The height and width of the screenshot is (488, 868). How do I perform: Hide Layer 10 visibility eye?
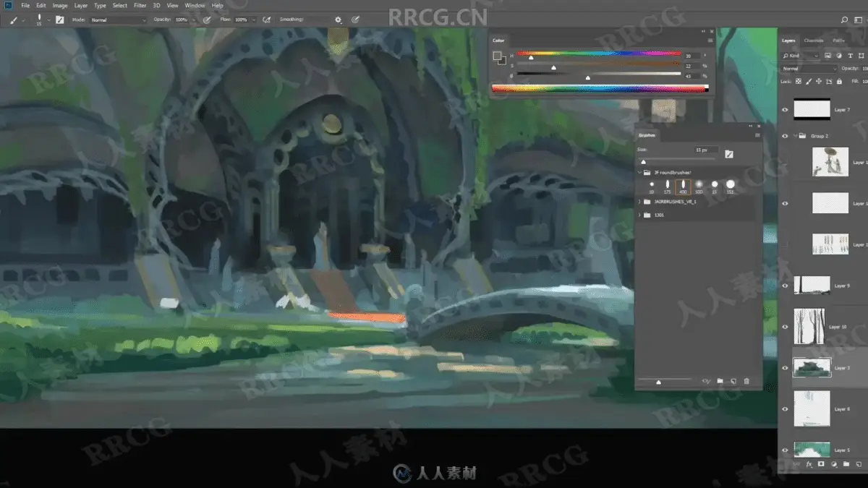pos(786,327)
